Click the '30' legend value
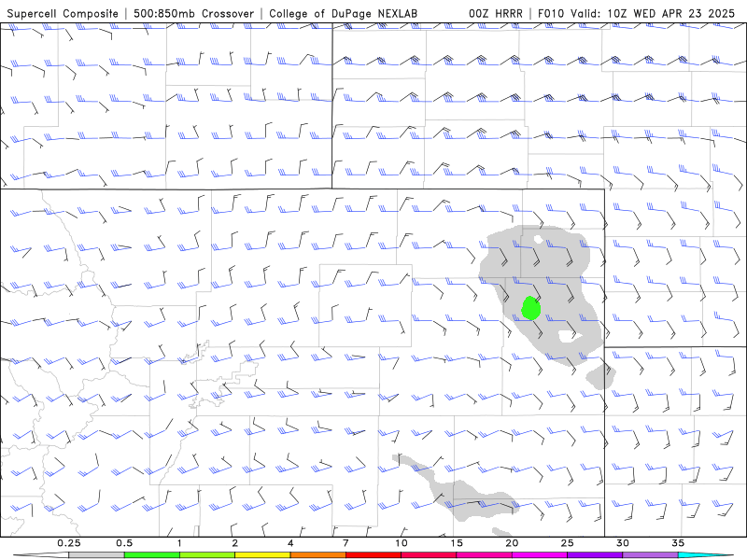The image size is (747, 560). point(622,543)
